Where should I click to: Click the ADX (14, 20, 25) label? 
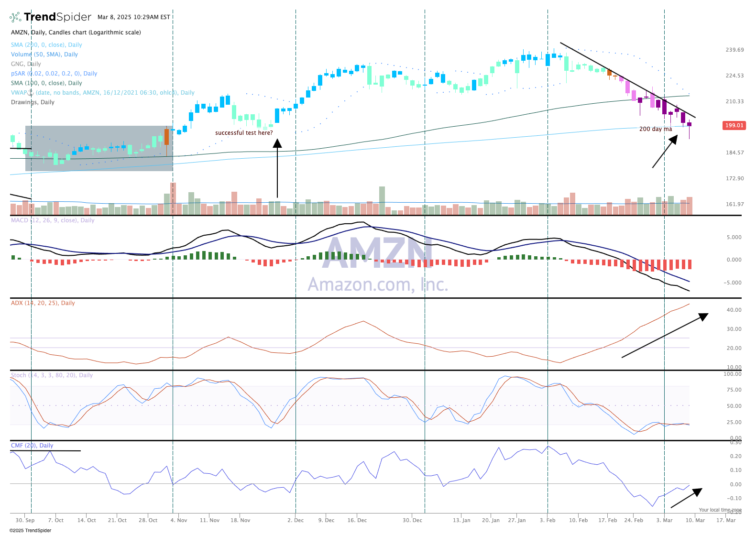click(43, 303)
